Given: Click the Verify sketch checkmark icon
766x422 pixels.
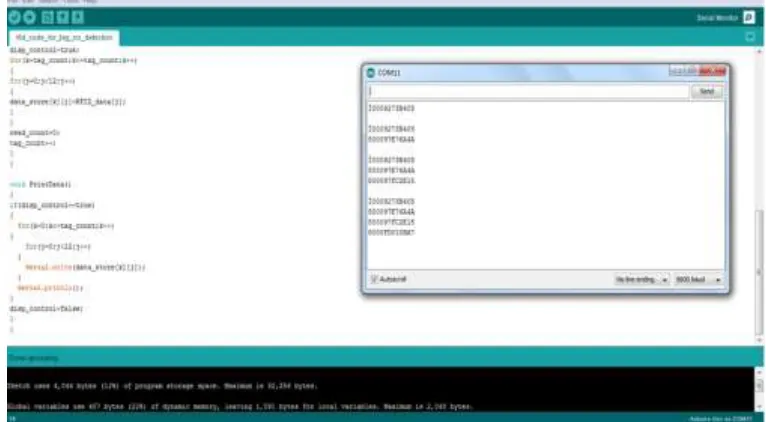Looking at the screenshot, I should (x=14, y=18).
